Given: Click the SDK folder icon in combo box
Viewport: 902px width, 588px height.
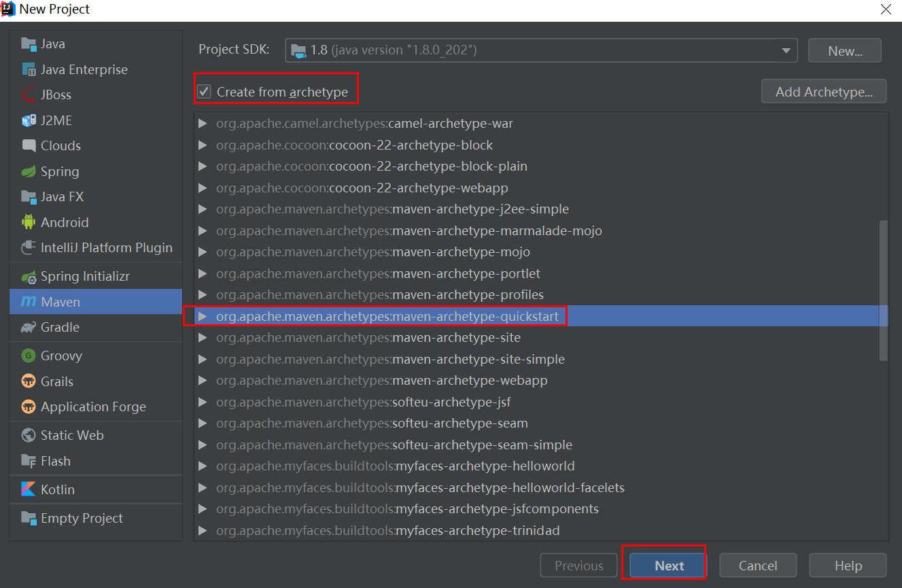Looking at the screenshot, I should click(x=298, y=50).
